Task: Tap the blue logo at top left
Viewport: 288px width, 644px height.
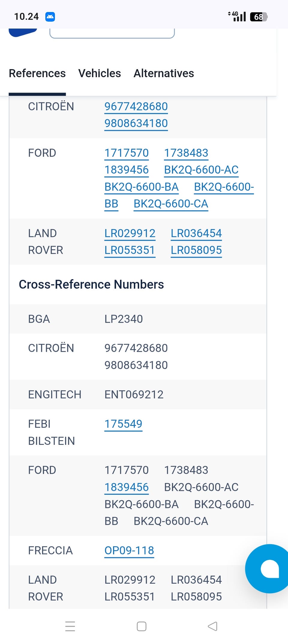Action: point(23,32)
